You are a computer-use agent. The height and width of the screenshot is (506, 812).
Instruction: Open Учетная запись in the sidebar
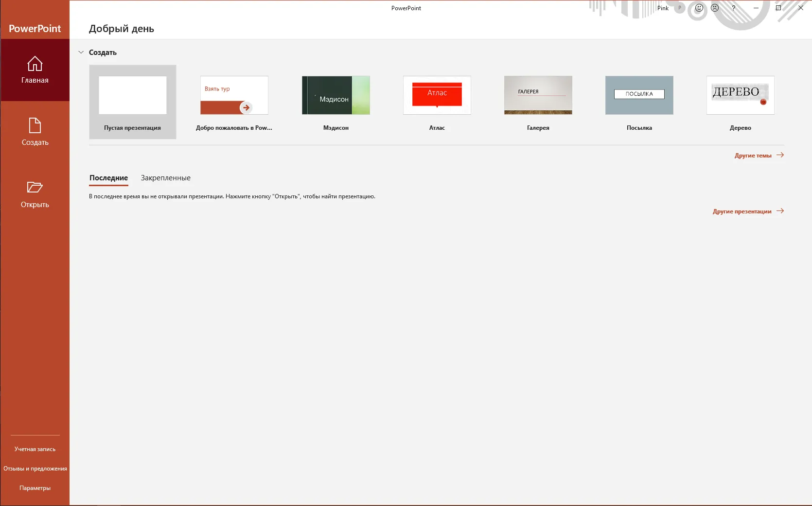click(35, 449)
